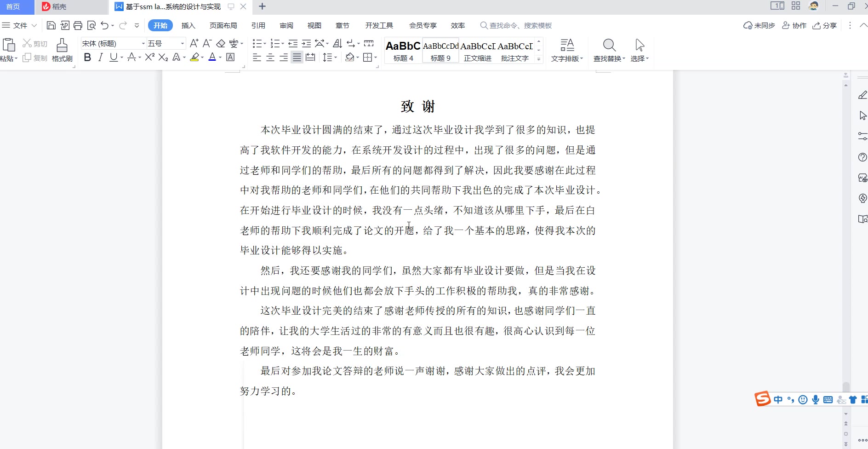Clear formatting with the eraser icon
868x449 pixels.
[x=221, y=43]
